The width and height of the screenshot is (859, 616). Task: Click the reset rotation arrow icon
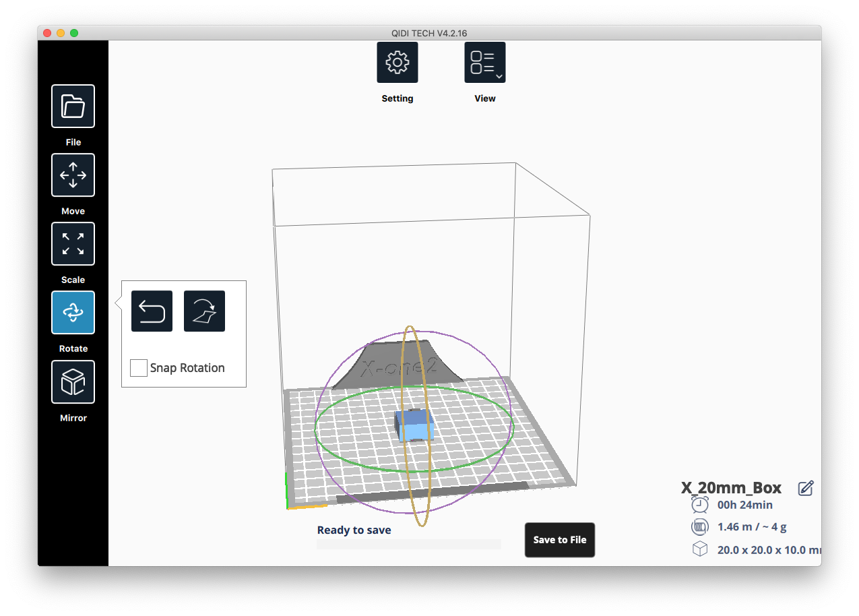[152, 311]
